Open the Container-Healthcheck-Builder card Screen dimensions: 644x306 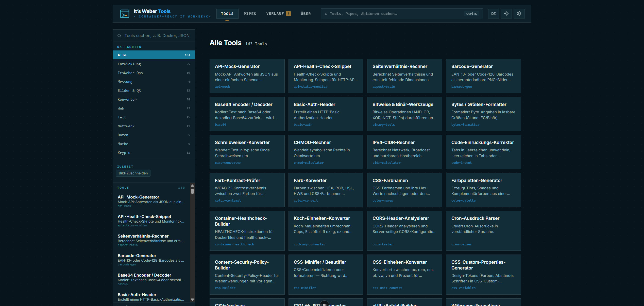click(247, 231)
